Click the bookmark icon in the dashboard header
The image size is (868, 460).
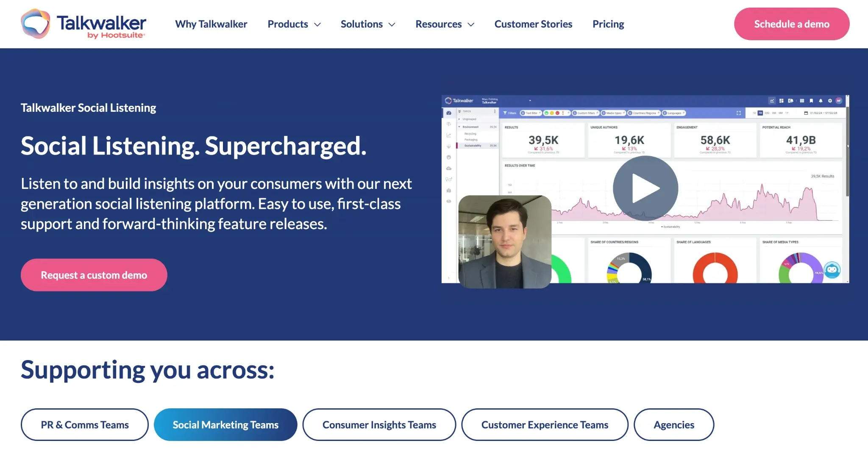point(811,100)
